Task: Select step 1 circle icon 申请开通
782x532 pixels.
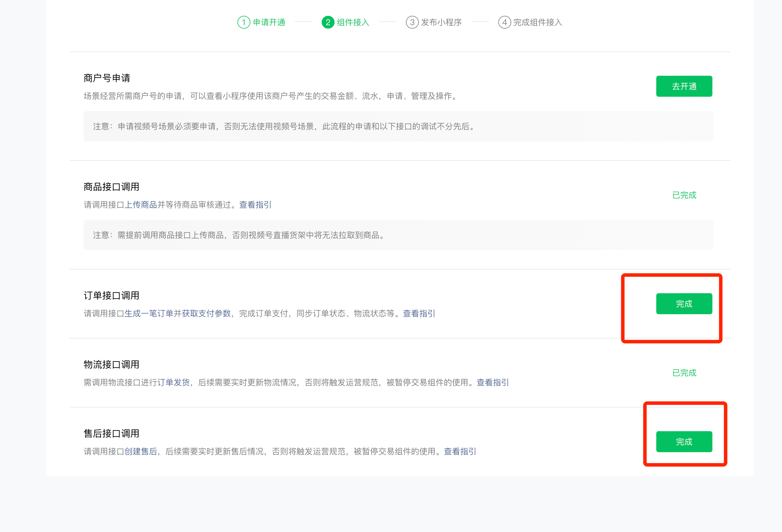Action: pos(244,22)
